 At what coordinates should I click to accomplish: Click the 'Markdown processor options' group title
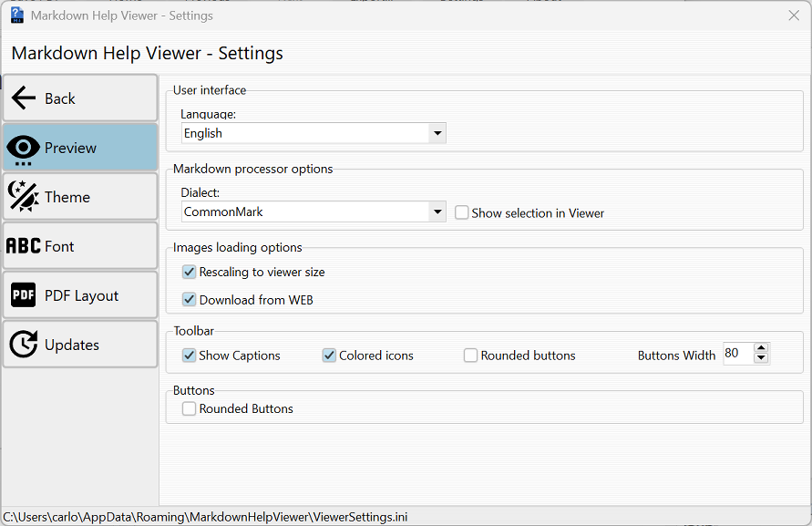252,169
